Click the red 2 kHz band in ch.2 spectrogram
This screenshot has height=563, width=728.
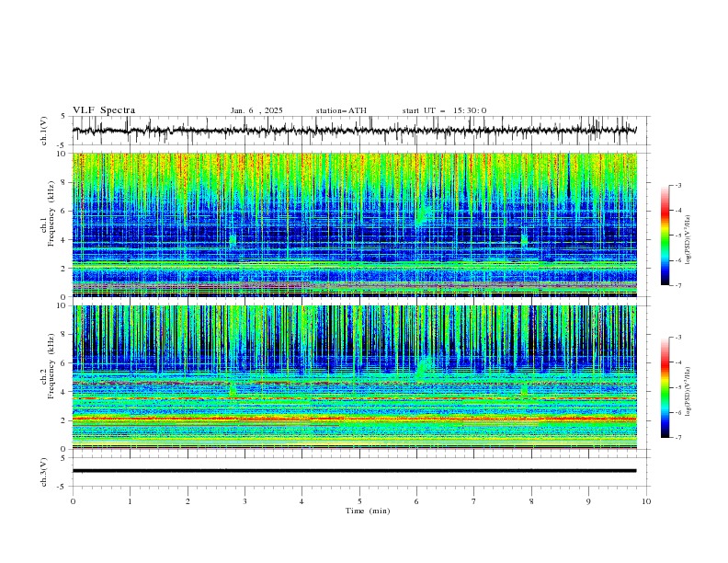tap(354, 419)
